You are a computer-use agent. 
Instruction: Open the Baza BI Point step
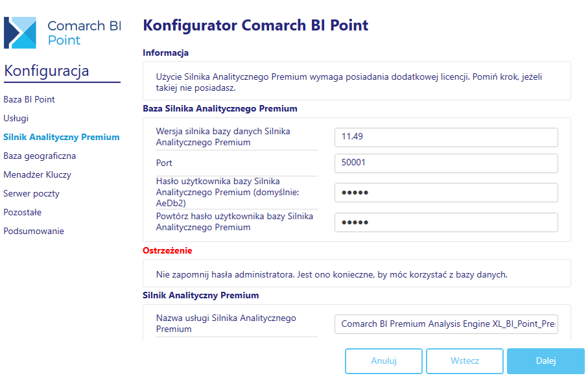click(29, 99)
